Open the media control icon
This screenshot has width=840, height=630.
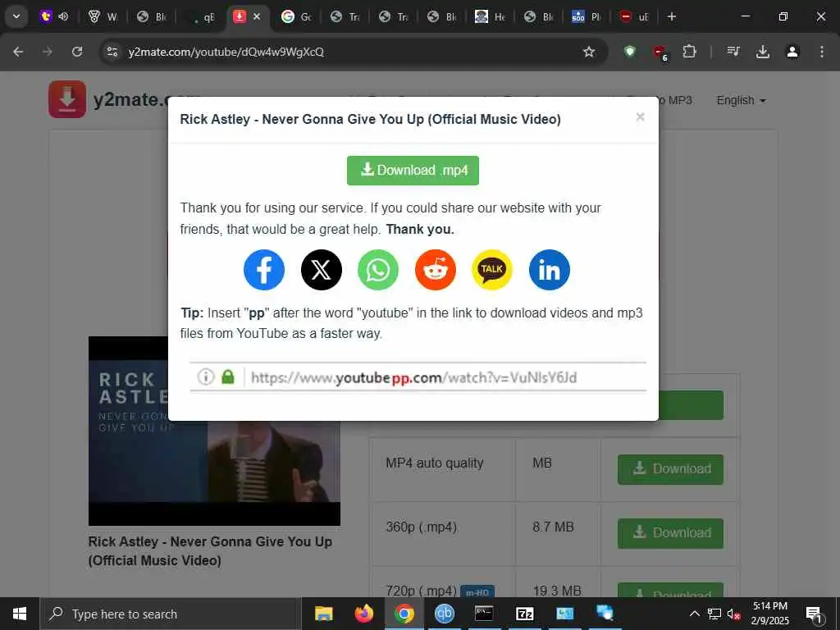[x=733, y=52]
